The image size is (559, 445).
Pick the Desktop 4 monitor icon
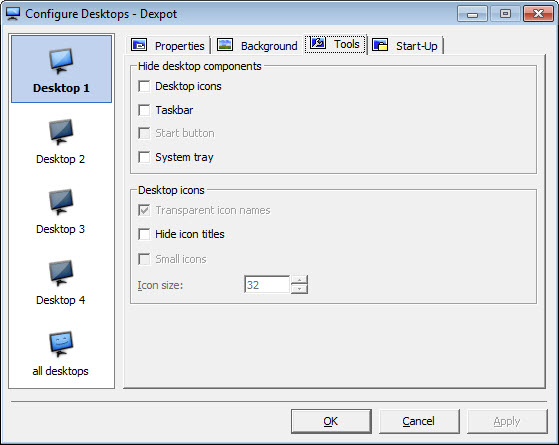tap(61, 273)
